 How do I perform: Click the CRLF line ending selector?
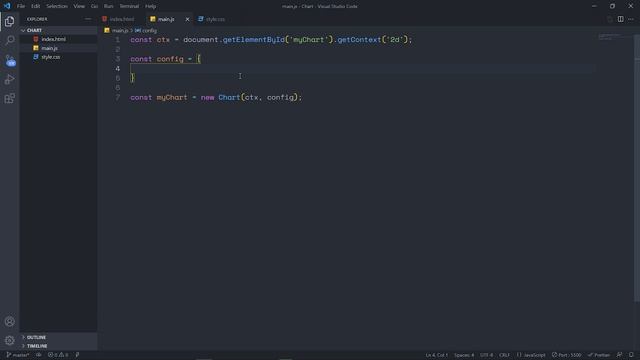click(x=504, y=355)
